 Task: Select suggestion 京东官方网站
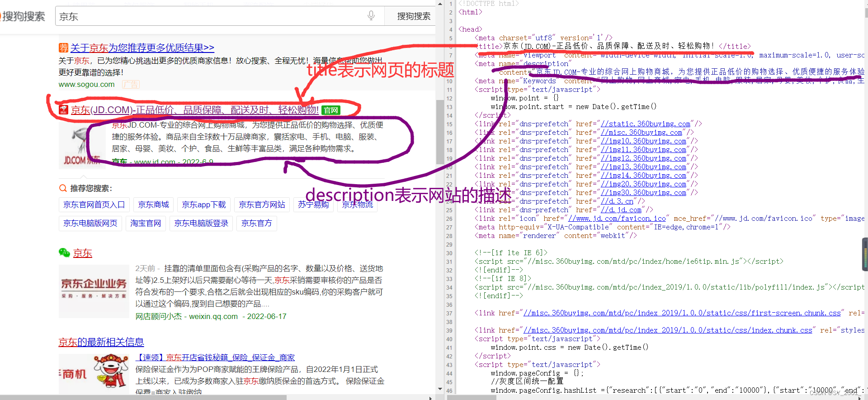(262, 205)
